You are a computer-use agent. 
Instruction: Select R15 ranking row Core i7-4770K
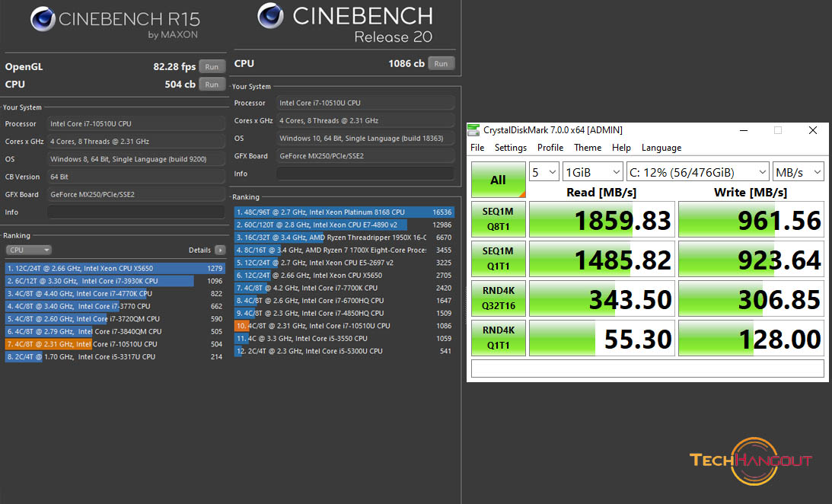point(115,293)
